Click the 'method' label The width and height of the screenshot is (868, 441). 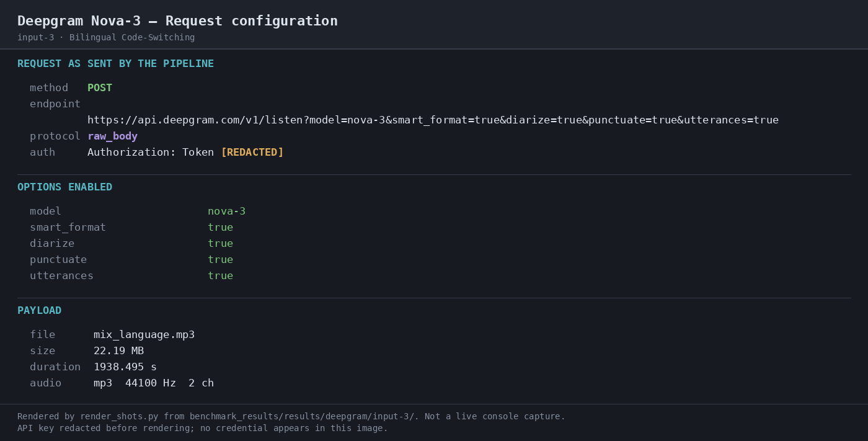(49, 88)
